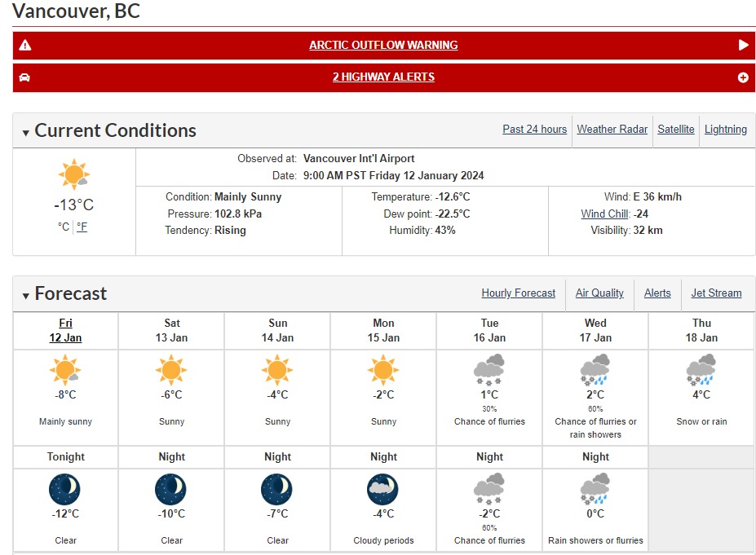Click Monday night's cloudy periods icon
Image resolution: width=756 pixels, height=555 pixels.
tap(383, 488)
